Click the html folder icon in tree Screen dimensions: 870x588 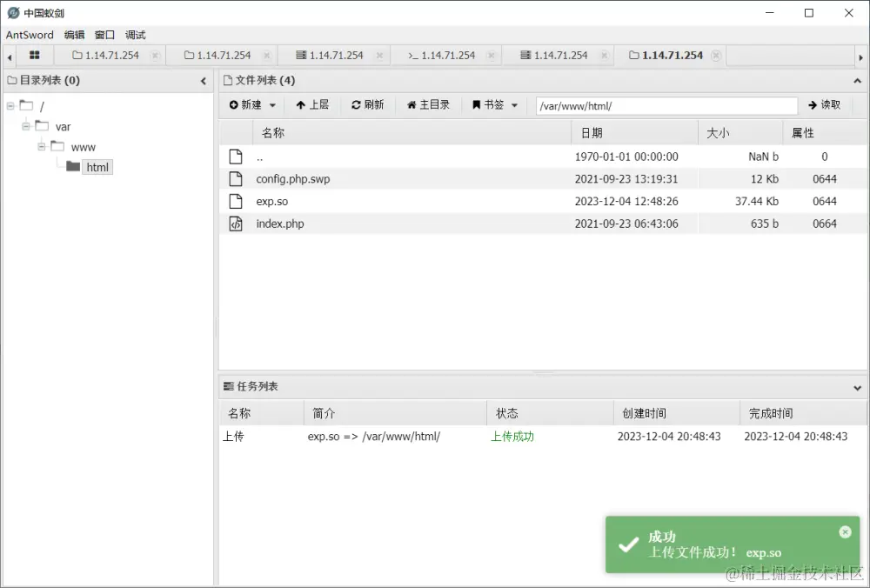pyautogui.click(x=73, y=166)
